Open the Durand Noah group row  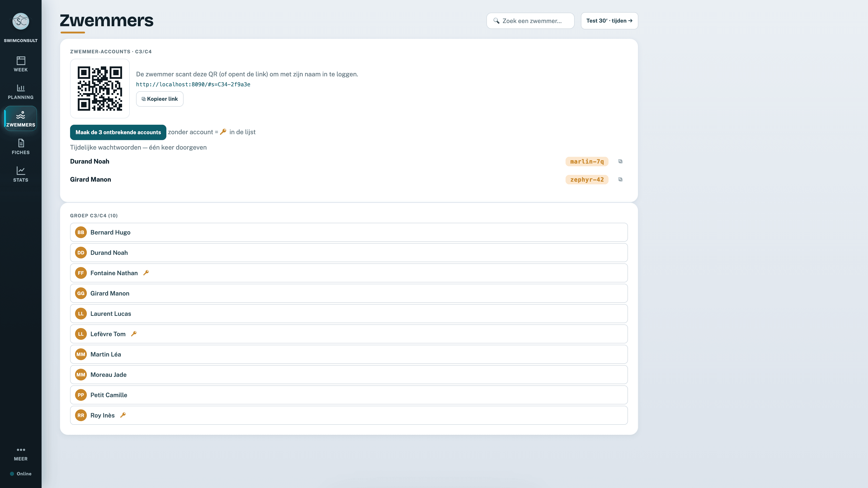(349, 253)
